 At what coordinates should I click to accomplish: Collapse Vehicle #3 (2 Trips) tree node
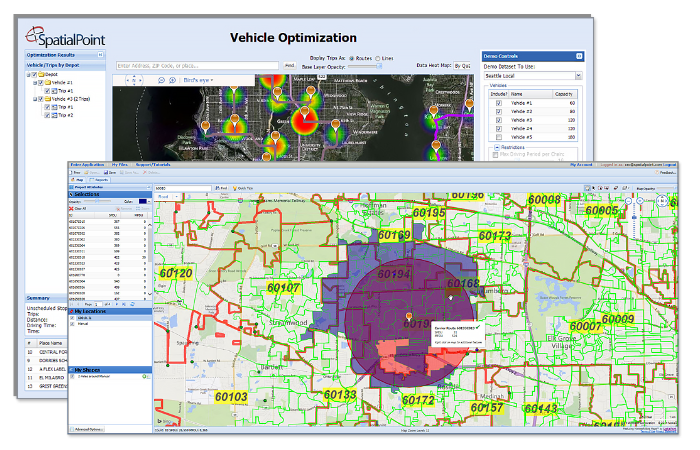pos(35,99)
